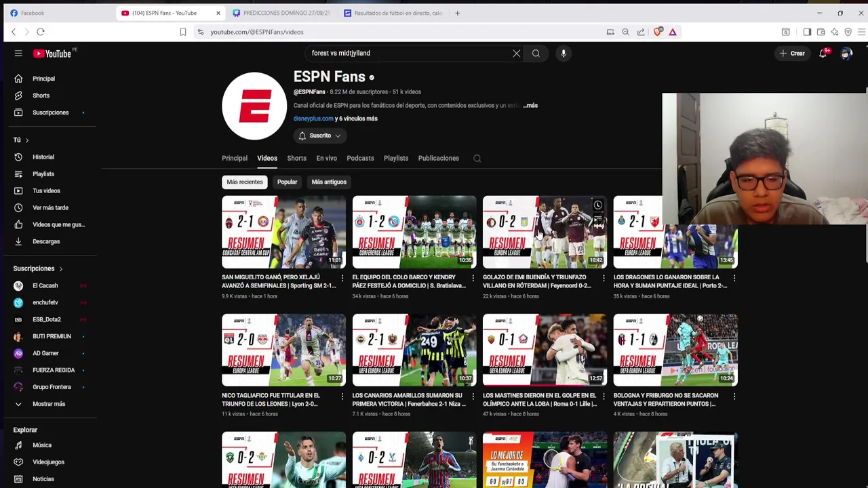Viewport: 868px width, 488px height.
Task: Click the Crear button
Action: (792, 54)
